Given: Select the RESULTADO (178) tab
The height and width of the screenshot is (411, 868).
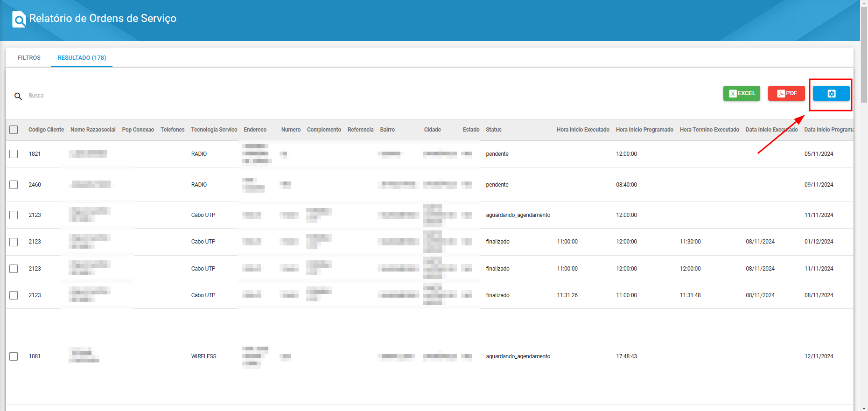Looking at the screenshot, I should pyautogui.click(x=82, y=58).
